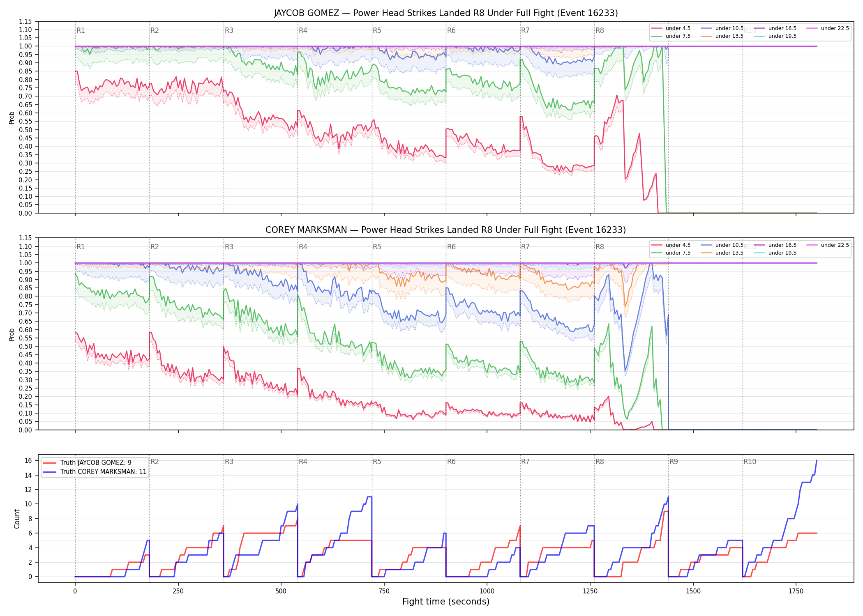Select 'under 13.5' legend entry in Marksman chart
The width and height of the screenshot is (863, 616).
coord(722,253)
